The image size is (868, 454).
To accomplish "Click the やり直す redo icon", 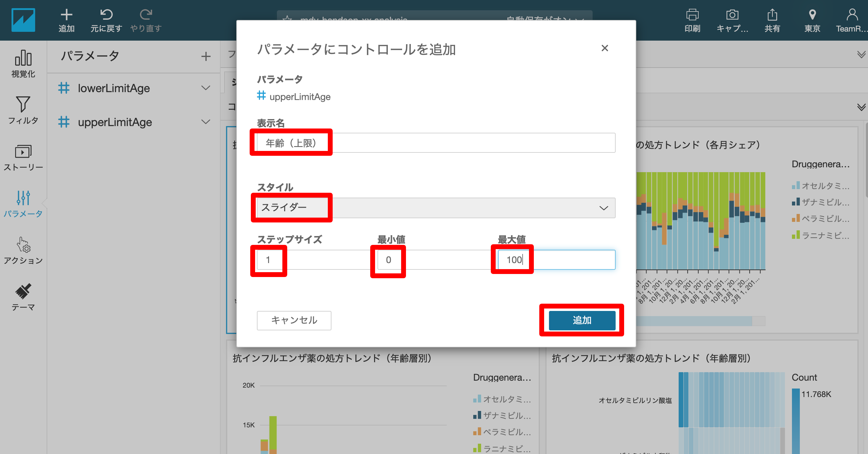I will (146, 15).
